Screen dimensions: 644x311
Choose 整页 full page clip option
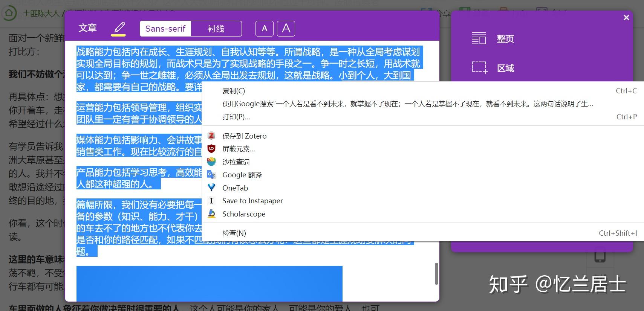pyautogui.click(x=505, y=39)
